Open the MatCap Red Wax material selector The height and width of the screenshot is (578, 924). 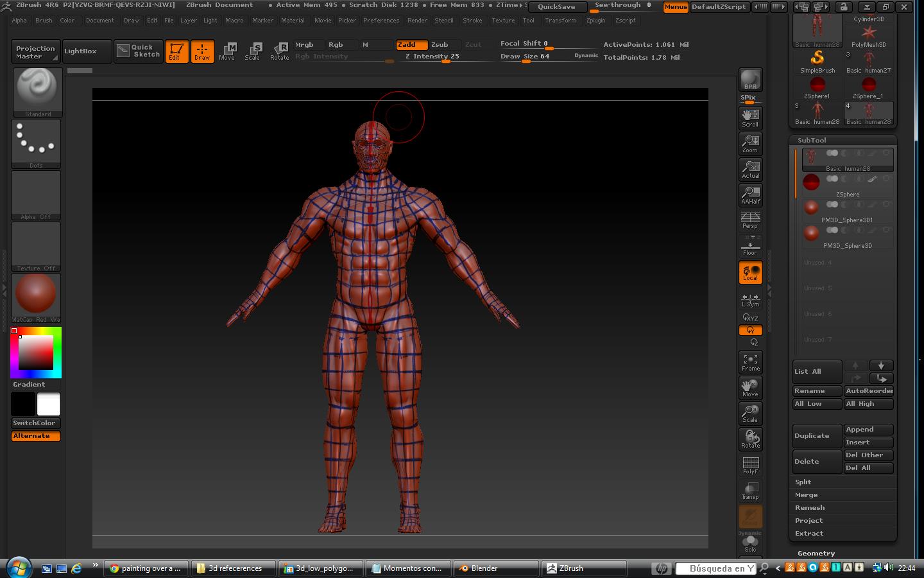pyautogui.click(x=36, y=298)
